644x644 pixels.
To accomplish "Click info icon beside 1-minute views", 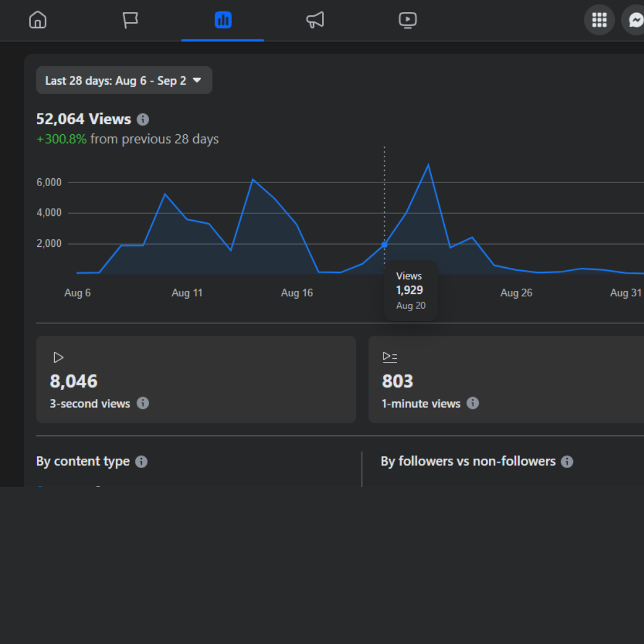I will [473, 403].
